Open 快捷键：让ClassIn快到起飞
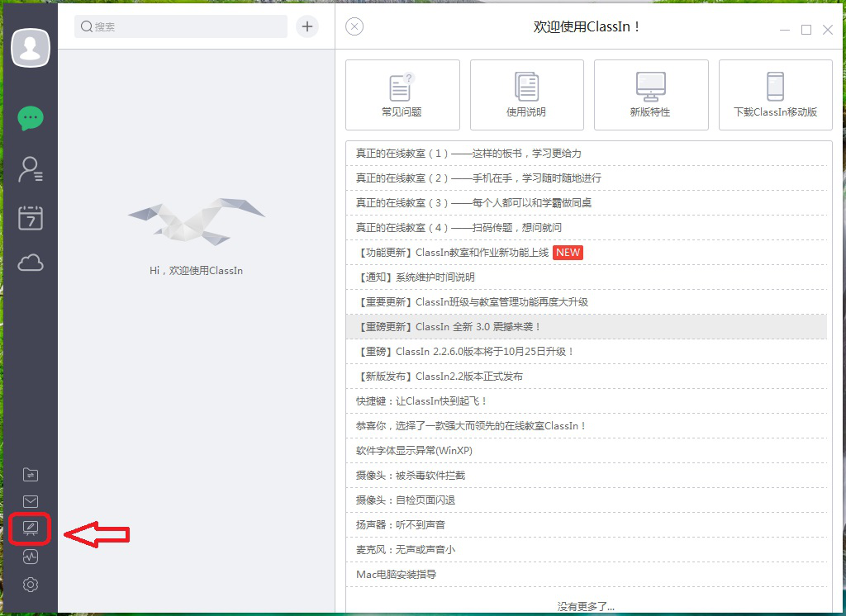846x616 pixels. (587, 401)
